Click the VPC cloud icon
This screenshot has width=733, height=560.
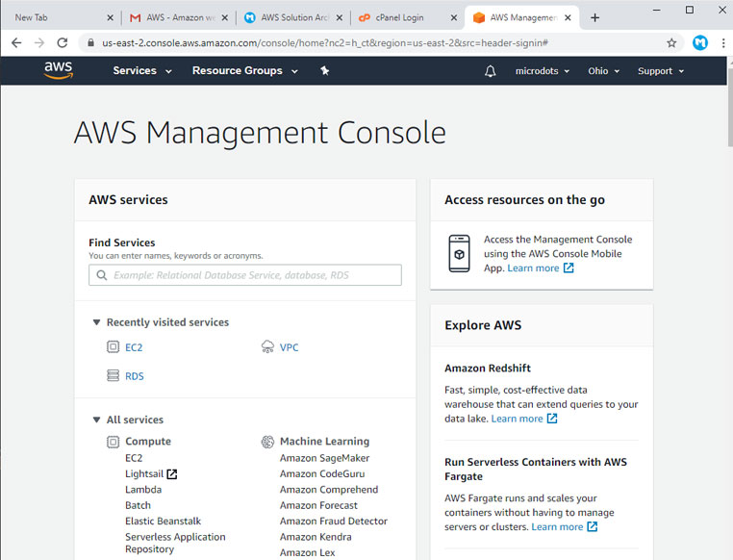pyautogui.click(x=267, y=346)
